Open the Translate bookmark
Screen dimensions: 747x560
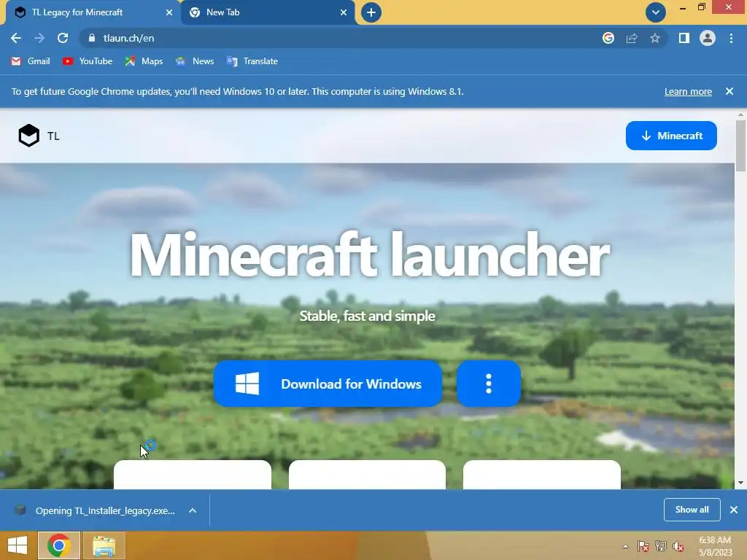pyautogui.click(x=252, y=61)
